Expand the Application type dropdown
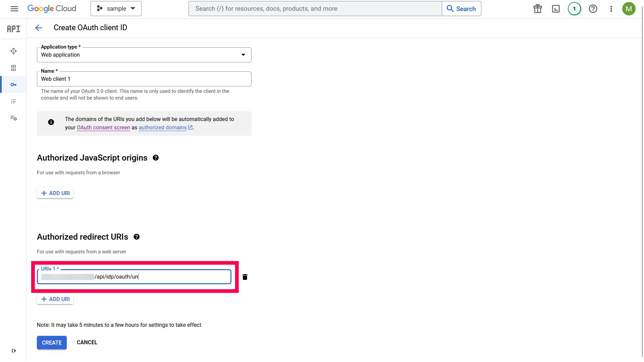This screenshot has height=362, width=644. pyautogui.click(x=144, y=55)
